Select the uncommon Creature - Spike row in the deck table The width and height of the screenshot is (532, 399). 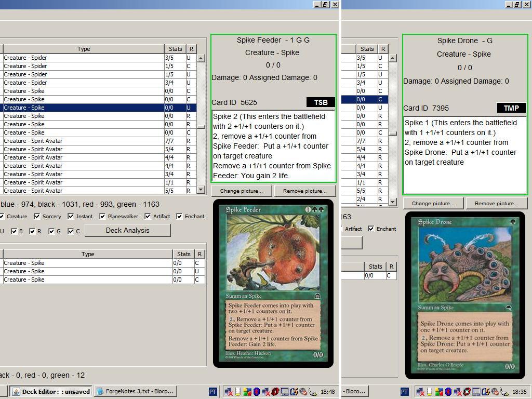click(83, 271)
